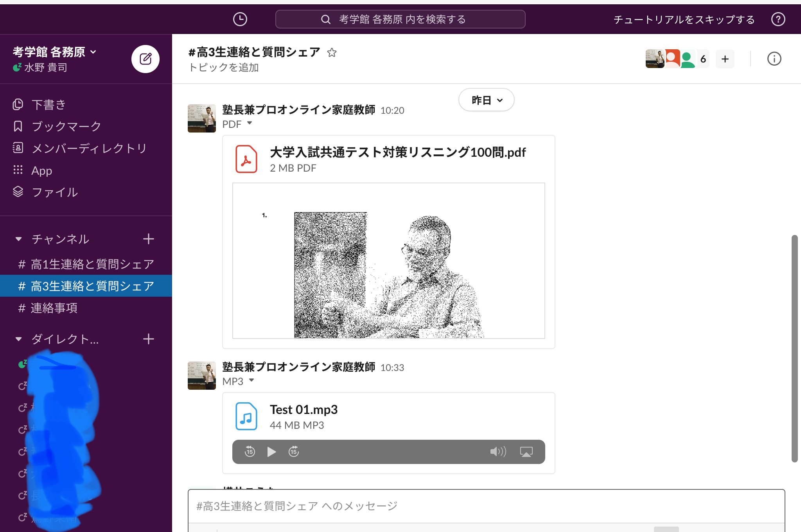801x532 pixels.
Task: Skip the audio forward 15 seconds
Action: [294, 452]
